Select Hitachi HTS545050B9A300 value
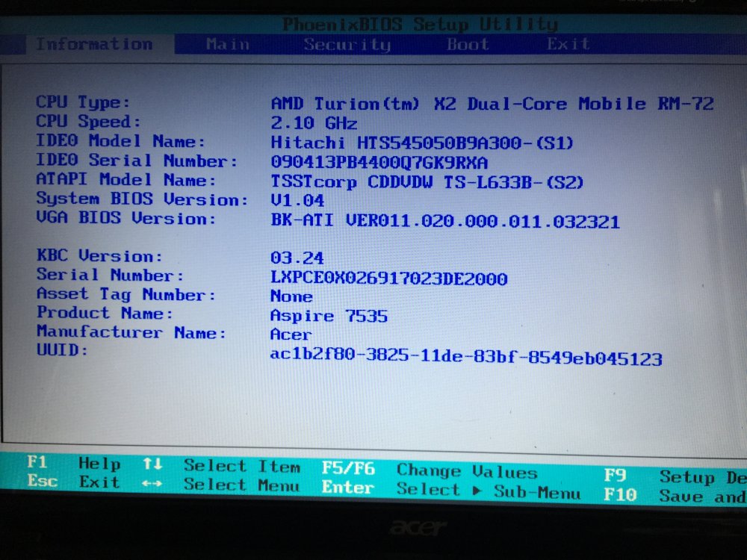The width and height of the screenshot is (747, 560). (x=422, y=143)
